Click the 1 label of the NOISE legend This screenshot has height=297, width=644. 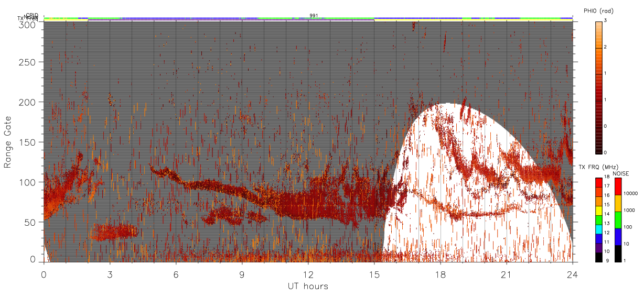tap(626, 260)
